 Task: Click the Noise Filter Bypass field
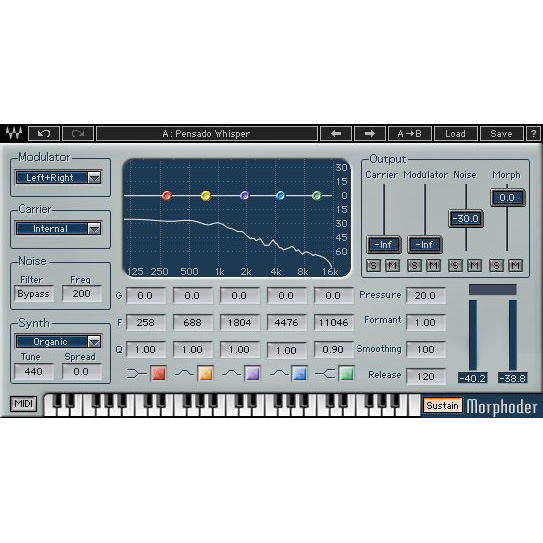coord(34,294)
